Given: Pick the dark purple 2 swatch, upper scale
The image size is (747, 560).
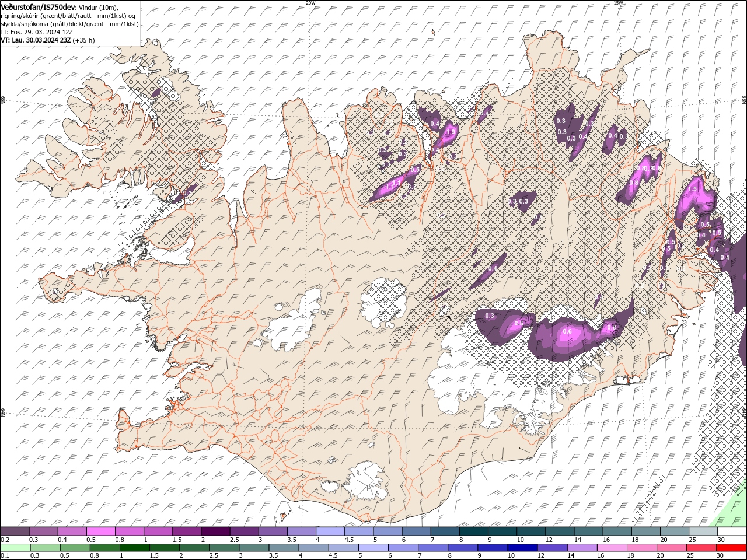Looking at the screenshot, I should 215,531.
